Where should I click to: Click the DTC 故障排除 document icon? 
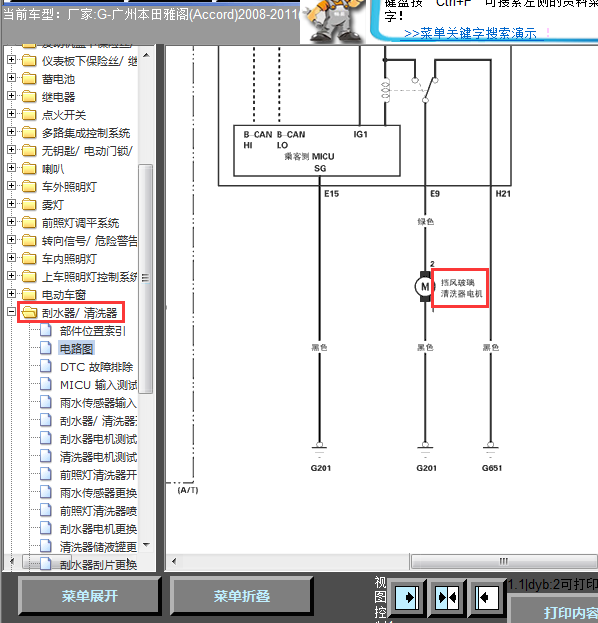click(x=46, y=366)
